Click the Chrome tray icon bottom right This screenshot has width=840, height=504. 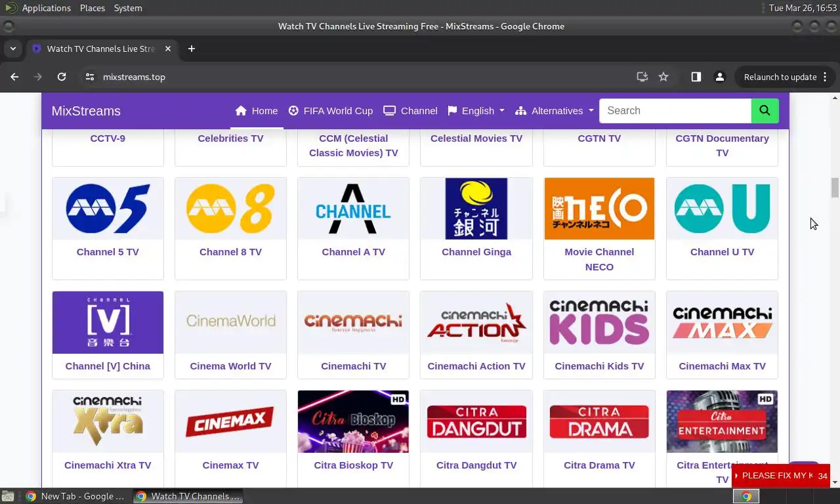click(x=746, y=496)
